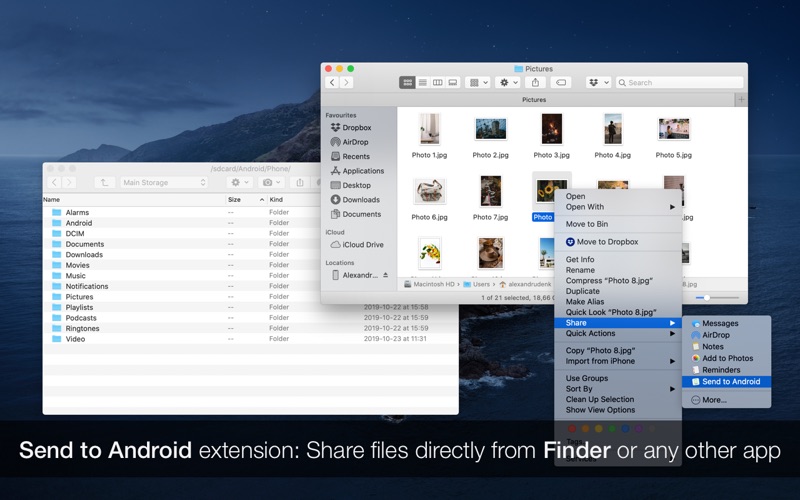
Task: Choose Copy "Photo 8.jpg"
Action: point(618,351)
